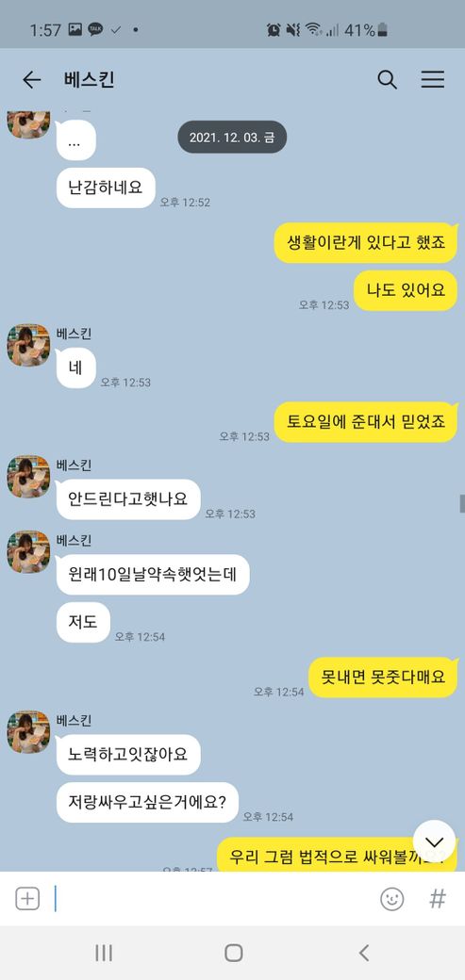Tap Android recent apps navigation button
This screenshot has height=980, width=465.
(x=103, y=953)
